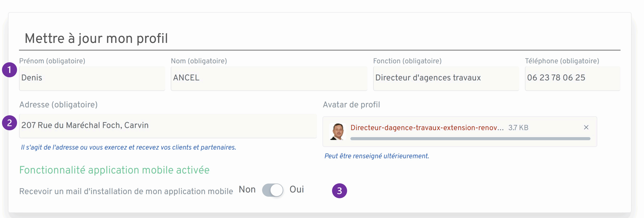The width and height of the screenshot is (644, 218).
Task: Click the address helper text about clients
Action: [x=128, y=147]
